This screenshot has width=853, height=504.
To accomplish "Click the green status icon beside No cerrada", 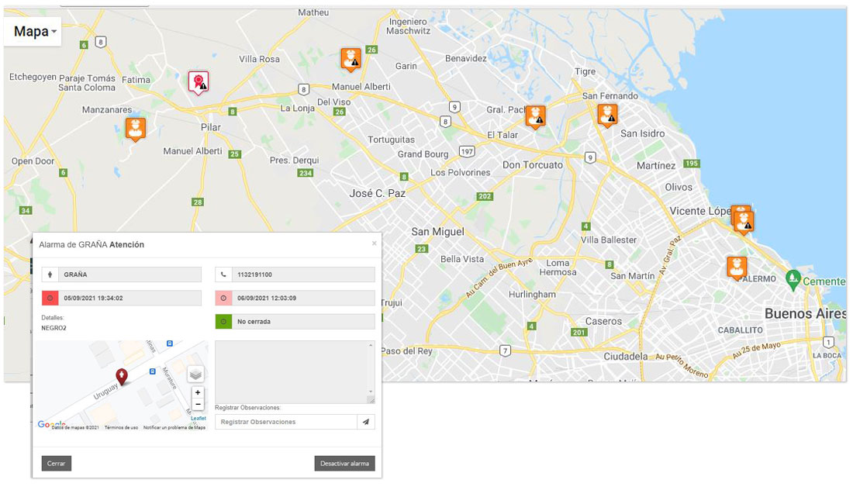I will point(223,321).
